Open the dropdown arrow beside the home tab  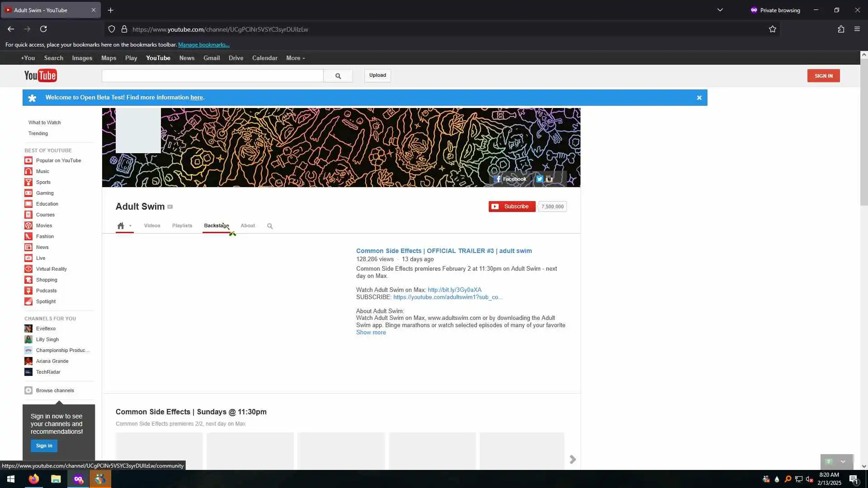(130, 226)
